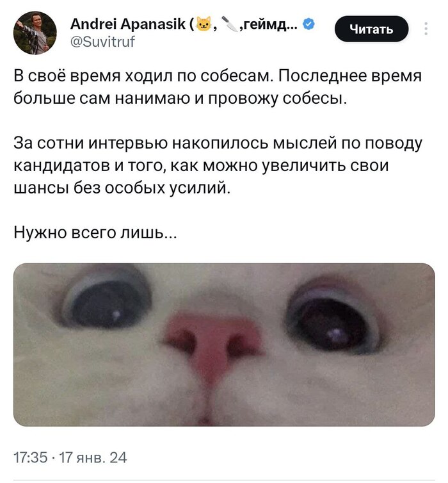Viewport: 448px width, 483px height.
Task: Click the Andrei Apanasik display name
Action: click(x=128, y=24)
